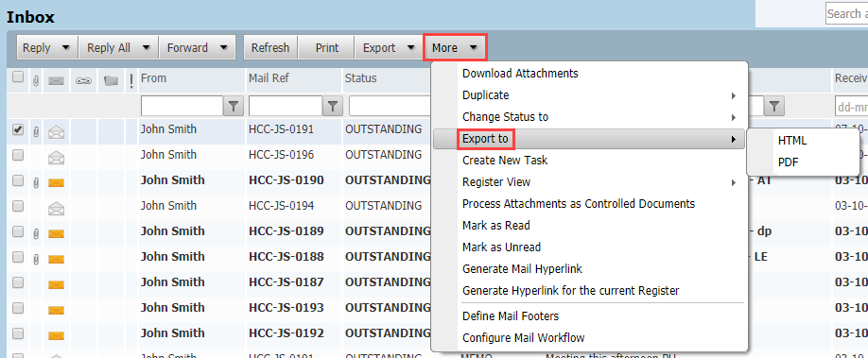
Task: Open the Reply dropdown arrow
Action: click(66, 48)
